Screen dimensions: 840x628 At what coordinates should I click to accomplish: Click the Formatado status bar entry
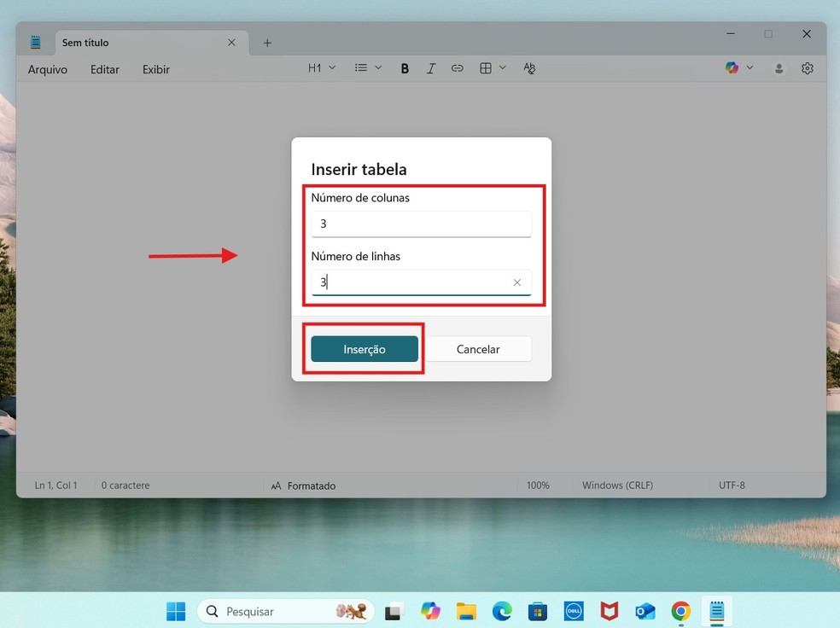click(x=303, y=486)
